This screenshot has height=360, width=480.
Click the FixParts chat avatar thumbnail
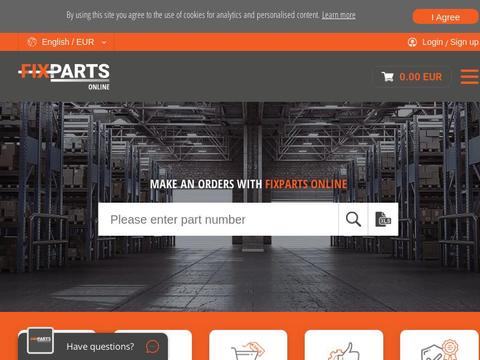point(40,340)
